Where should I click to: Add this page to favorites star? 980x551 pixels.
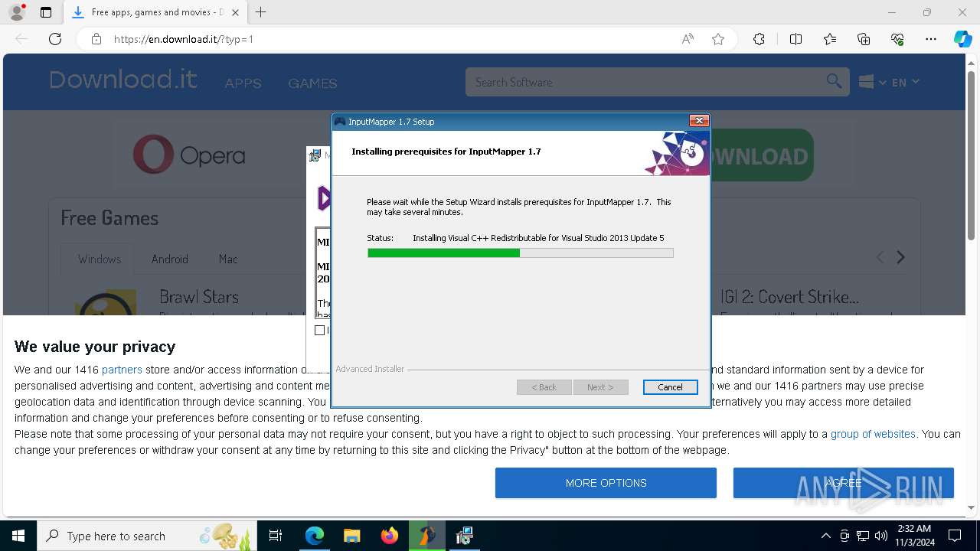(718, 39)
